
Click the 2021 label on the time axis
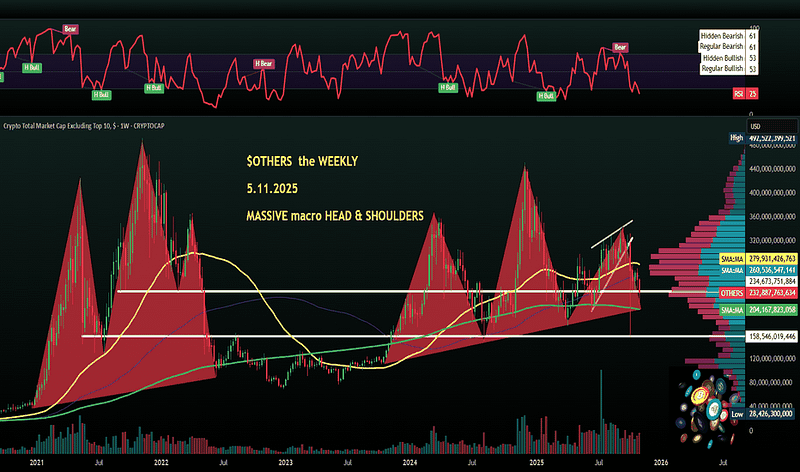click(37, 463)
